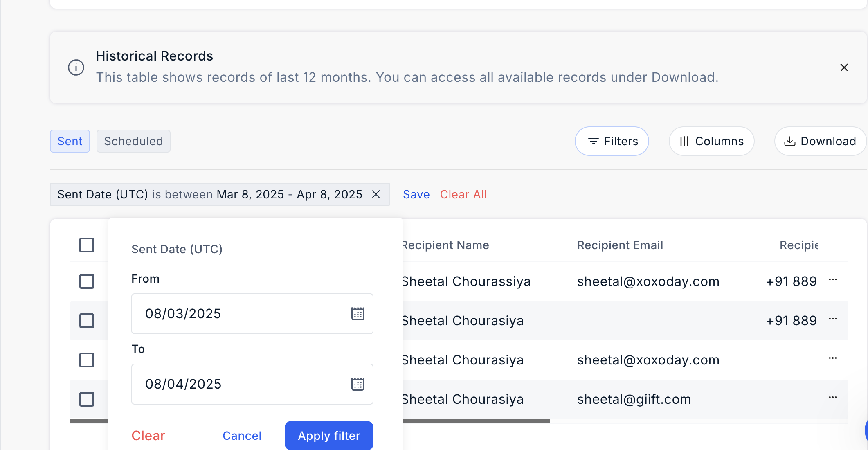Click Save next to the filter chip
Viewport: 868px width, 450px height.
point(416,194)
